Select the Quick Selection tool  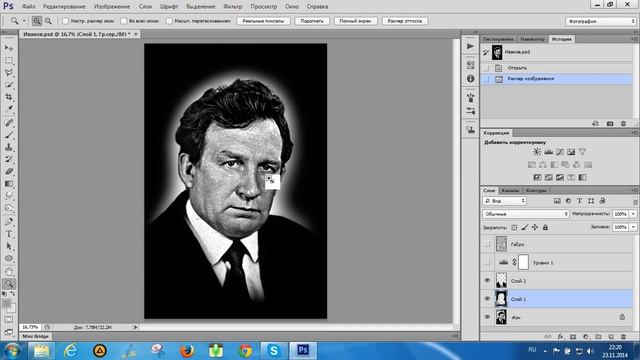(x=9, y=85)
